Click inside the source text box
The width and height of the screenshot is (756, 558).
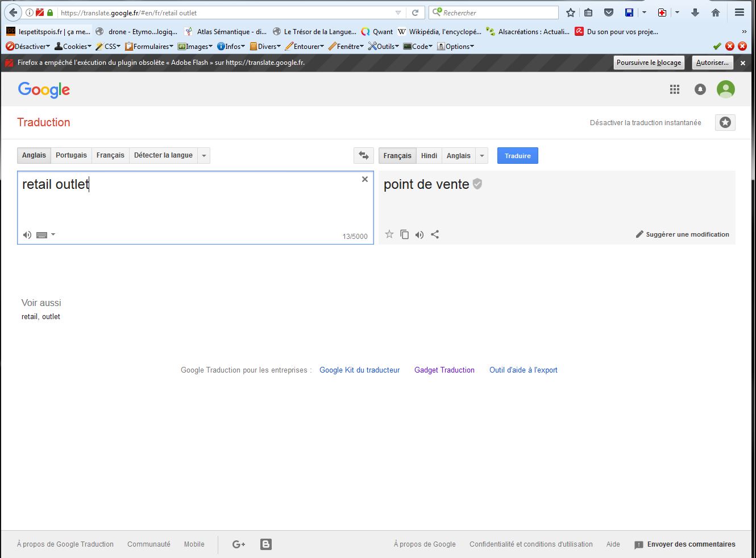tap(188, 205)
